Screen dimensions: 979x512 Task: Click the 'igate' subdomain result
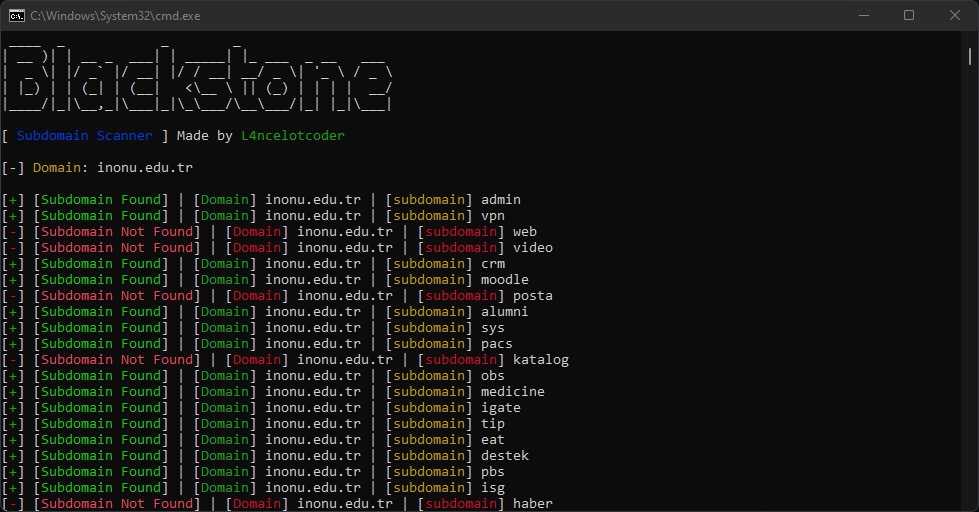point(501,408)
